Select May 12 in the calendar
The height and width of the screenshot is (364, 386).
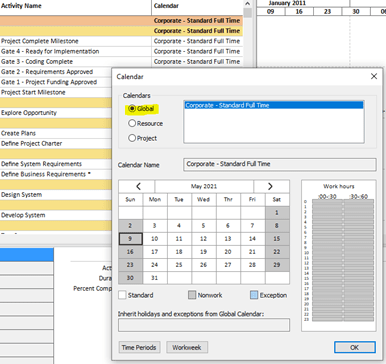click(x=203, y=239)
